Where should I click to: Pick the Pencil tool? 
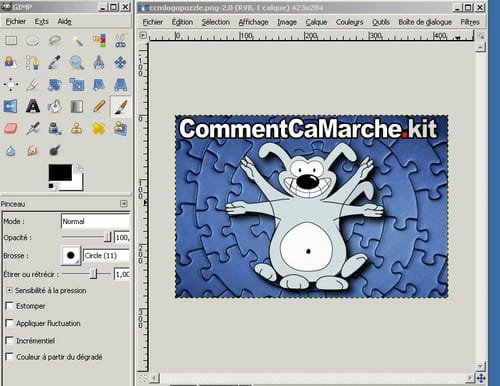point(99,107)
